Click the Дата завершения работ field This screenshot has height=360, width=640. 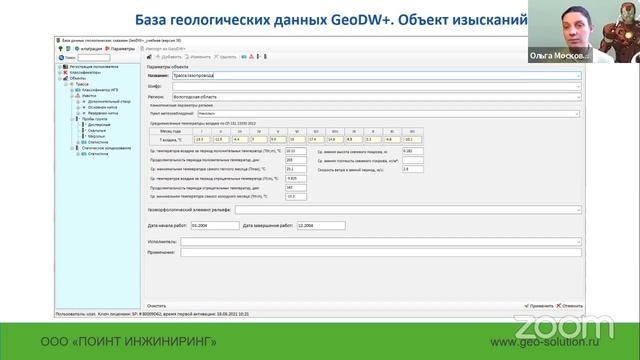[321, 225]
